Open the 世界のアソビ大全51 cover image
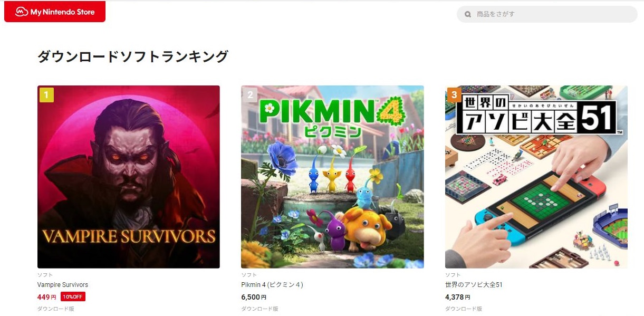The width and height of the screenshot is (644, 316). [x=536, y=177]
